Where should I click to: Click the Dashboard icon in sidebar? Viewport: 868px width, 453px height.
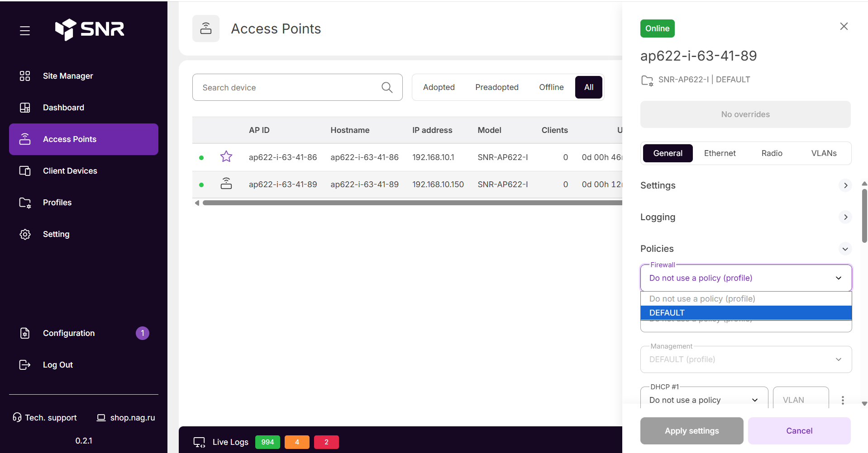tap(25, 108)
